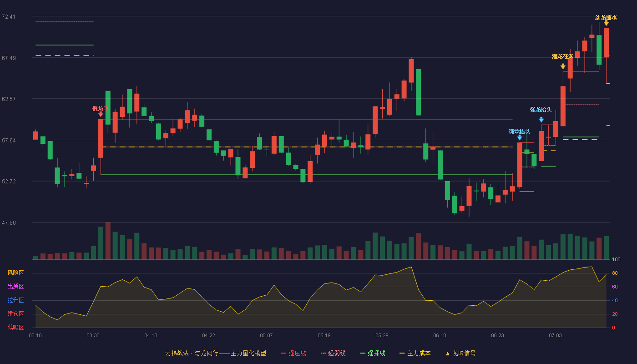Screen dimensions: 637x364
Task: Click the 67.49 price axis label
Action: [x=9, y=58]
